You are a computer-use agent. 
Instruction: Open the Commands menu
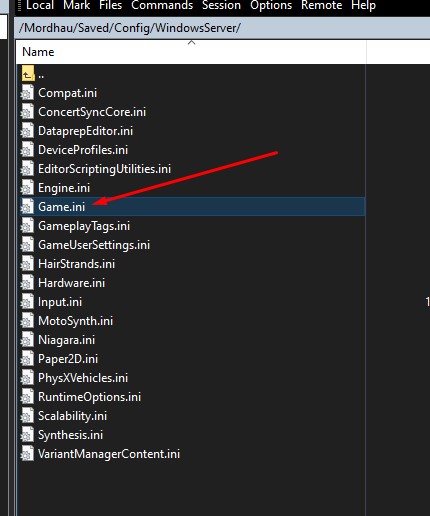tap(162, 5)
